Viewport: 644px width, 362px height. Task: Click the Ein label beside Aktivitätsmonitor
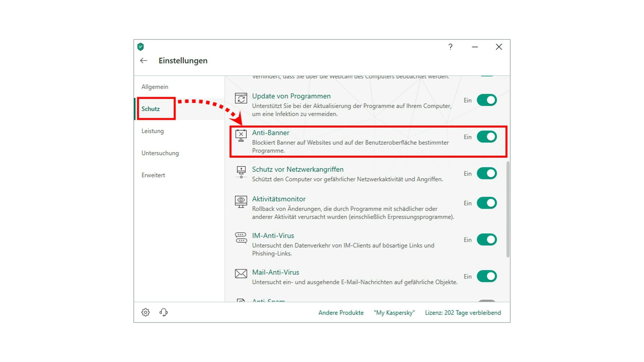[x=467, y=203]
